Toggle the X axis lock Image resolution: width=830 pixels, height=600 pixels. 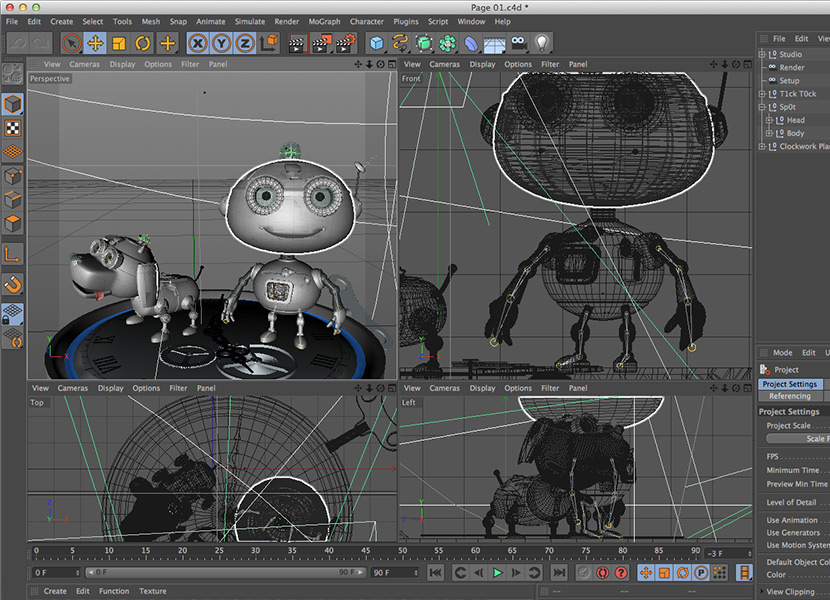(197, 43)
